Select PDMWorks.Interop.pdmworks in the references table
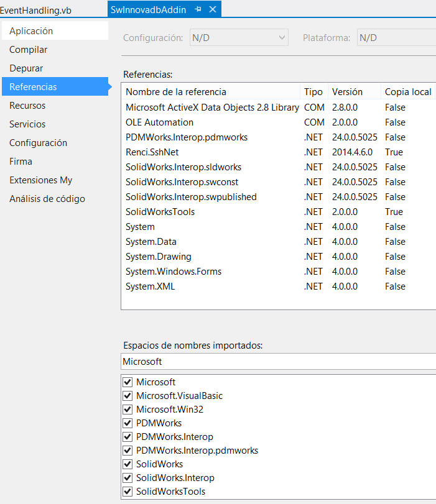 click(279, 137)
